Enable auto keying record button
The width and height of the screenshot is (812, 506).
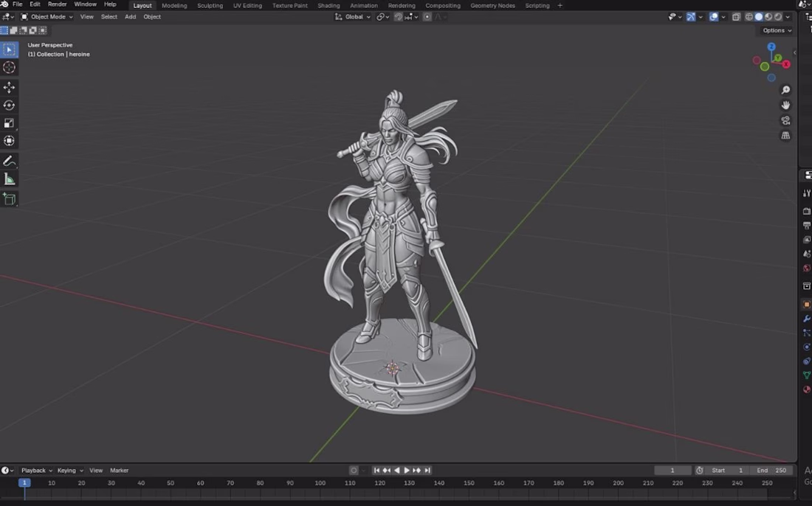click(354, 471)
